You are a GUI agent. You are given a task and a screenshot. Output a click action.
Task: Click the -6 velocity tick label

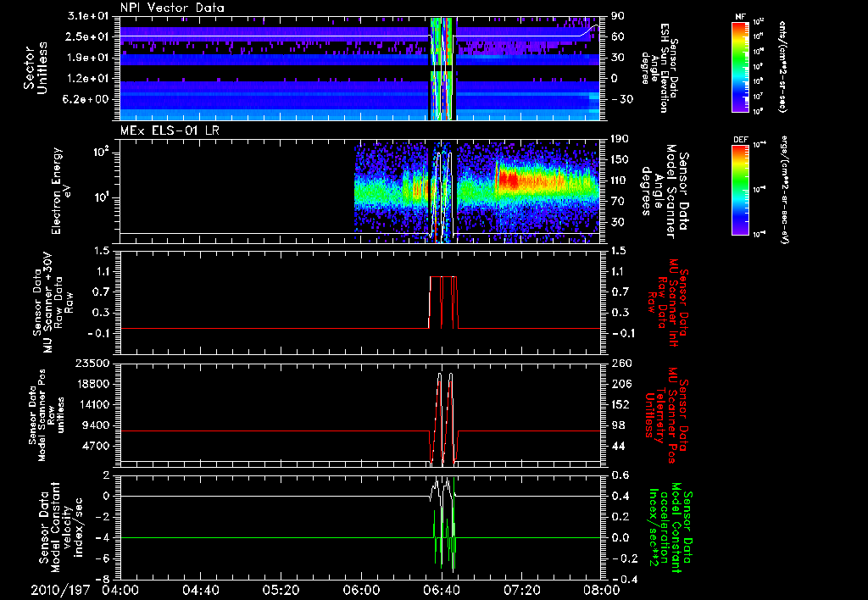pos(103,558)
